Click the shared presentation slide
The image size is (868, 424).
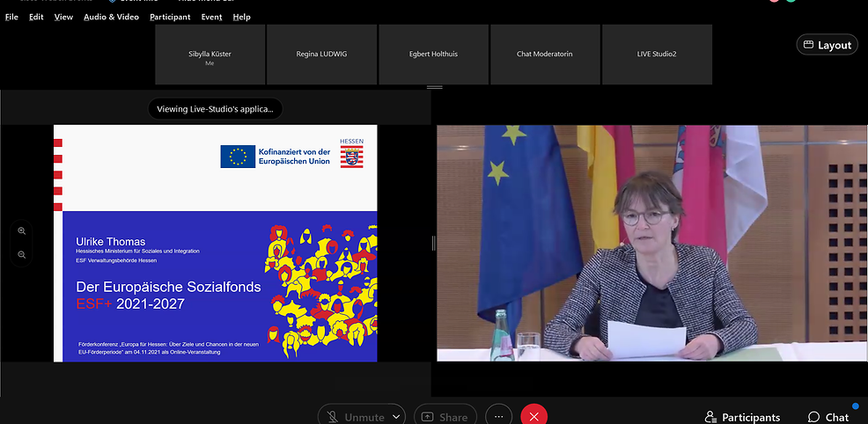coord(216,244)
